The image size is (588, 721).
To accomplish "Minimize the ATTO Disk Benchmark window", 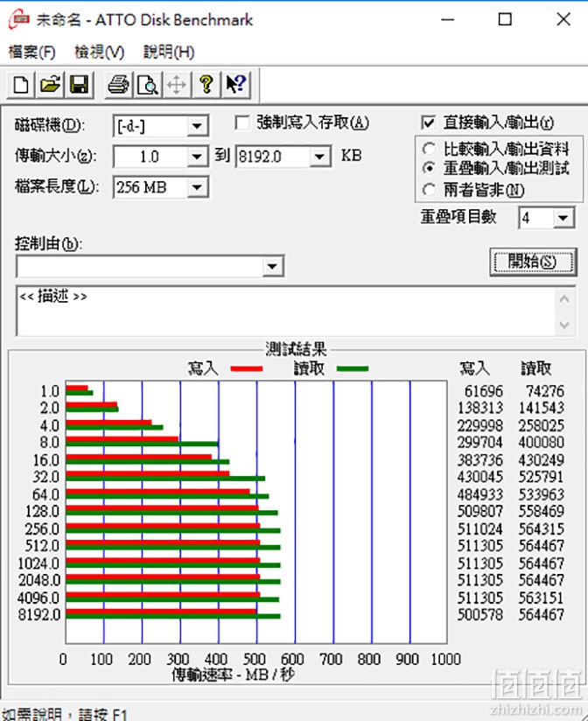I will (x=447, y=20).
